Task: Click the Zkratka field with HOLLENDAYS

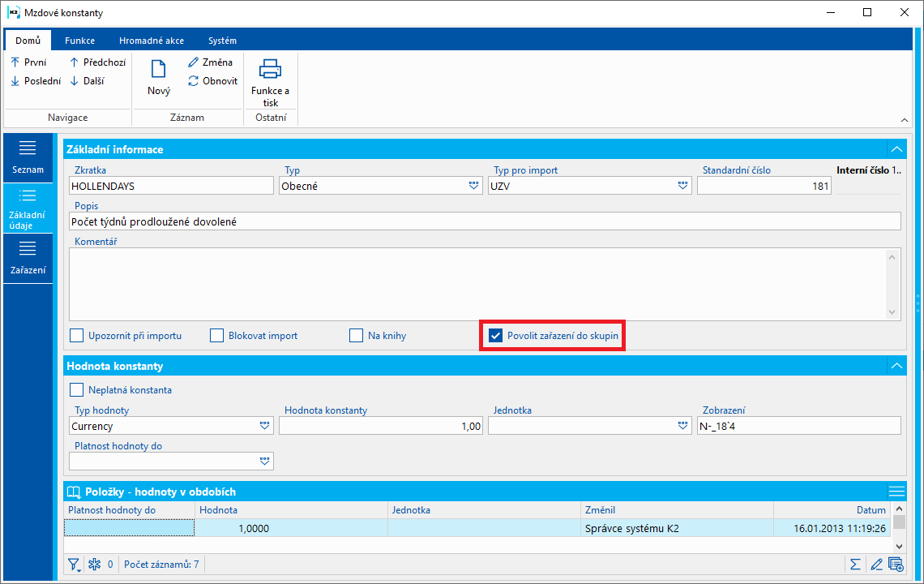Action: [171, 186]
